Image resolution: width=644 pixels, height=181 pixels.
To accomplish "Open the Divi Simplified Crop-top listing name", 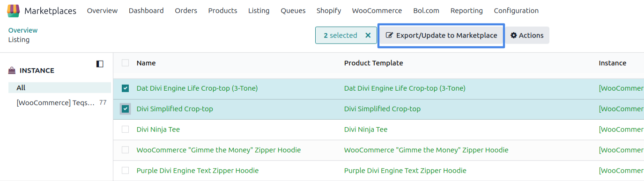I will click(175, 109).
